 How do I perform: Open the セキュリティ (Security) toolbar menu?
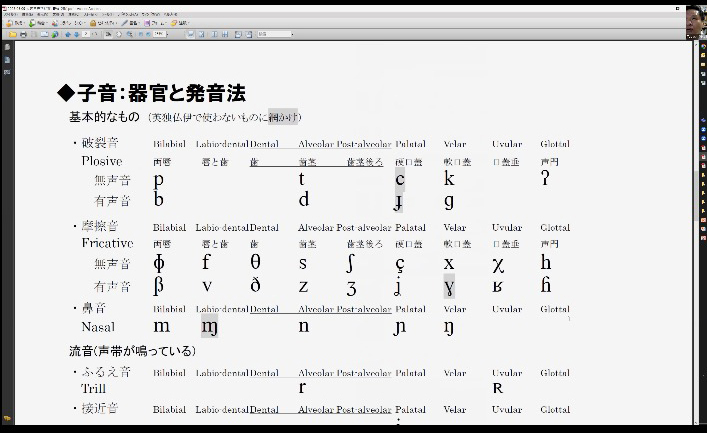click(x=108, y=23)
